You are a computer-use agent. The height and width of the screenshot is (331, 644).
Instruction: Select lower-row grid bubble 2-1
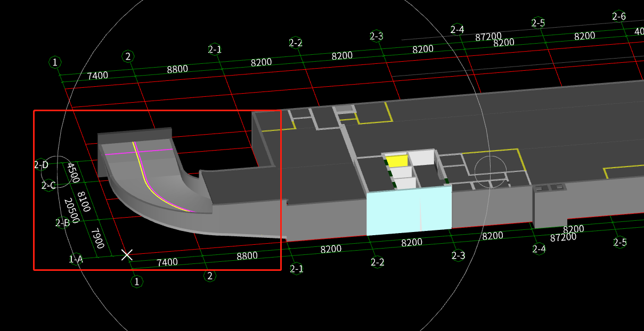[x=297, y=269]
